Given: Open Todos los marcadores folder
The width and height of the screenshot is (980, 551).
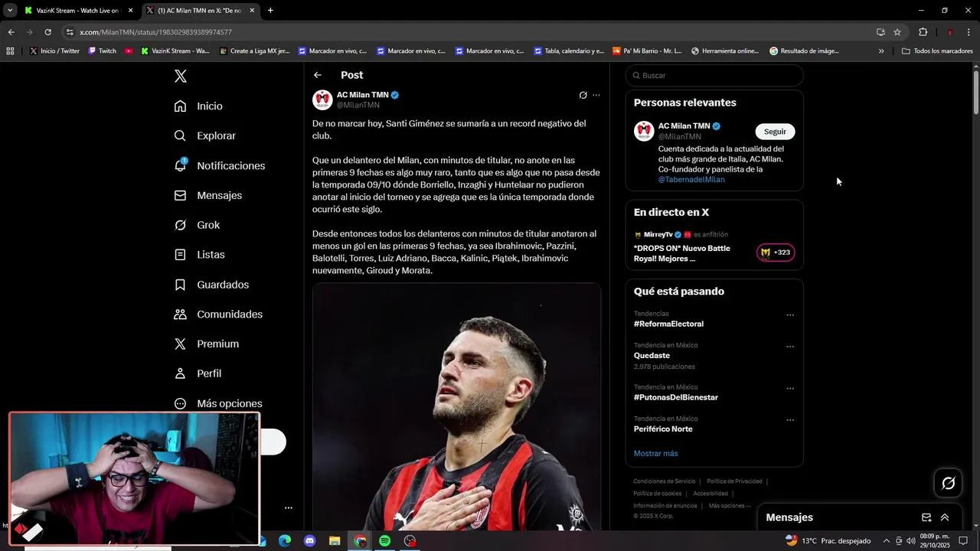Looking at the screenshot, I should [937, 51].
